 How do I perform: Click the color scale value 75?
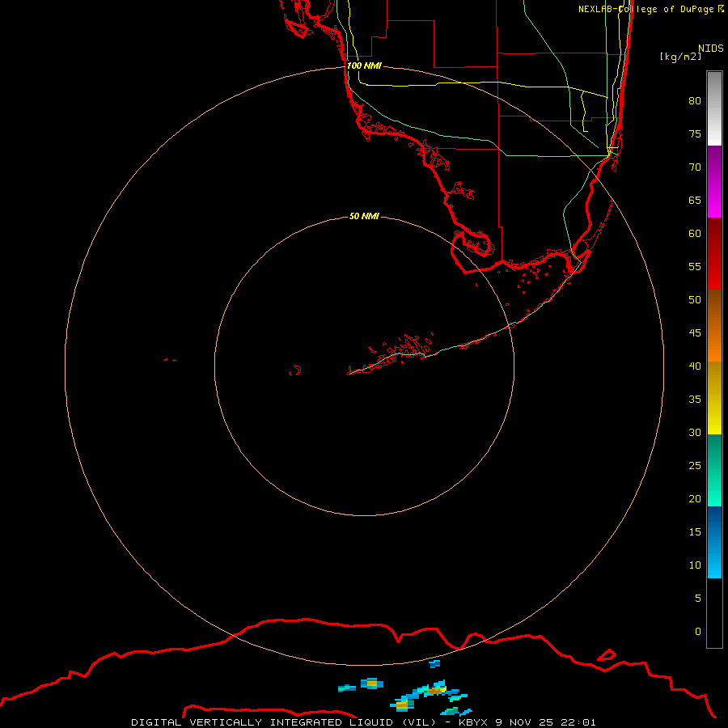pyautogui.click(x=695, y=133)
